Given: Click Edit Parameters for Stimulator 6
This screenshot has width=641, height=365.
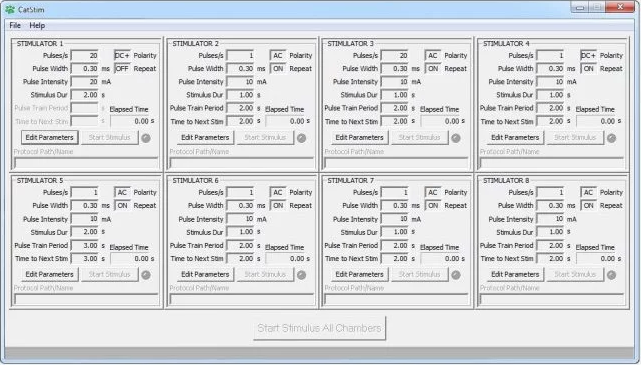Looking at the screenshot, I should 205,274.
